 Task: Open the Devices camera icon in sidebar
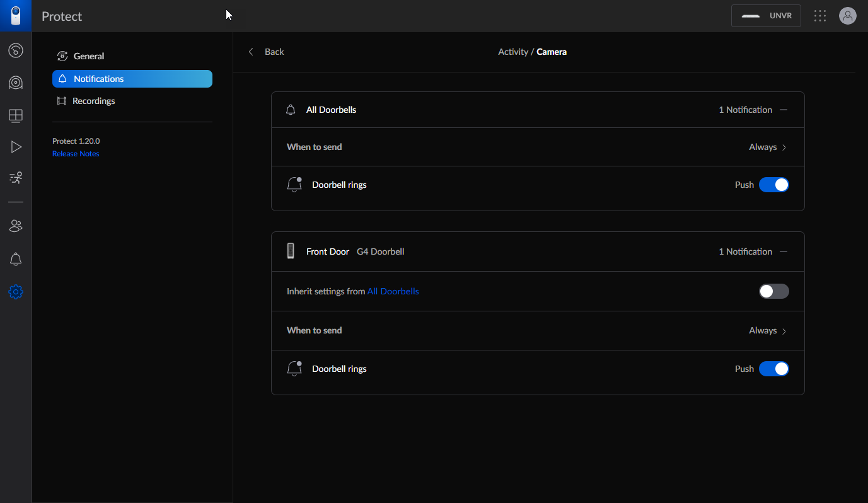16,83
